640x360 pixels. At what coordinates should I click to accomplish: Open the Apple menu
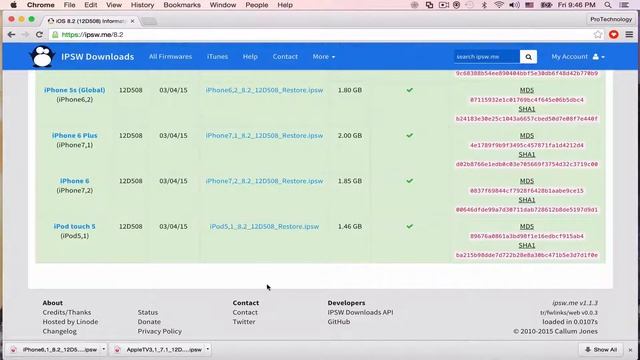[13, 5]
